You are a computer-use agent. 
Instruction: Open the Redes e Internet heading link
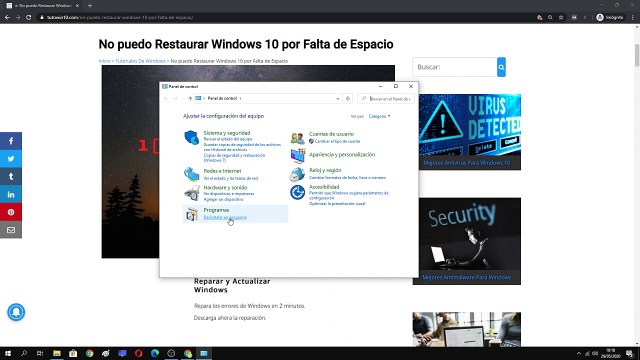pyautogui.click(x=222, y=171)
